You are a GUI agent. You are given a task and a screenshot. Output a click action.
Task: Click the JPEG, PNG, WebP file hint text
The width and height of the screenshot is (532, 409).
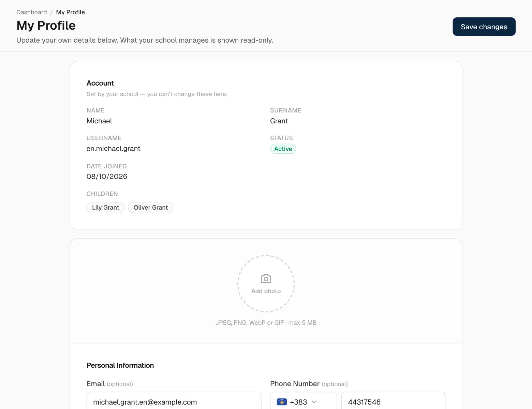pos(266,323)
